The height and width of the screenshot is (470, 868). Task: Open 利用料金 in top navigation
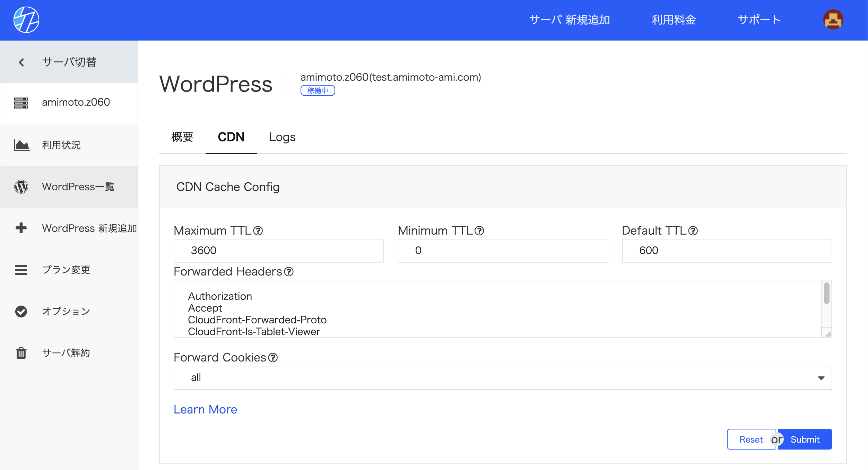674,20
